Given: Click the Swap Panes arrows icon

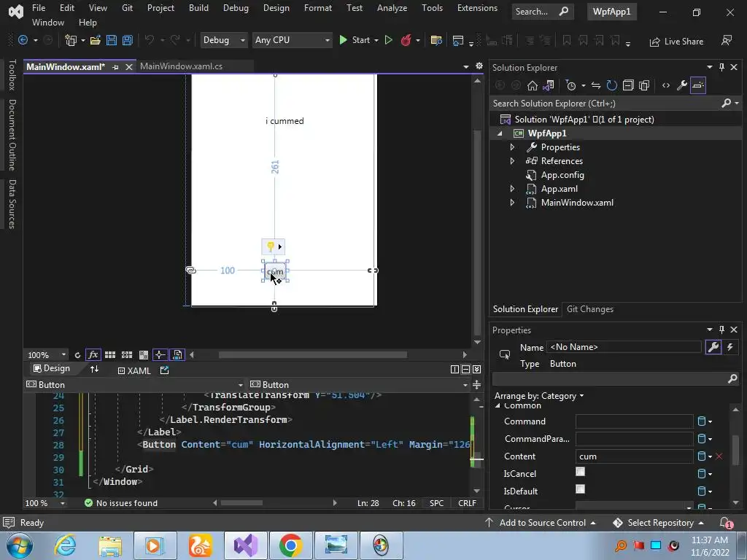Looking at the screenshot, I should [94, 369].
